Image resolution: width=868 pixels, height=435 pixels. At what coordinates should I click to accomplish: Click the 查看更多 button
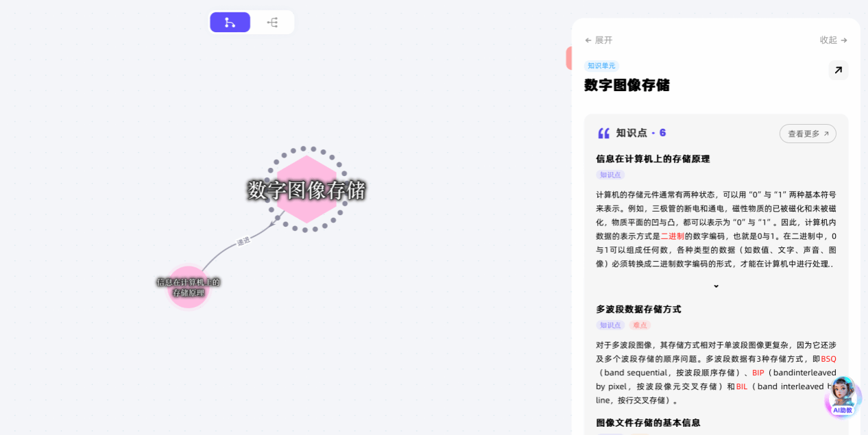tap(808, 134)
